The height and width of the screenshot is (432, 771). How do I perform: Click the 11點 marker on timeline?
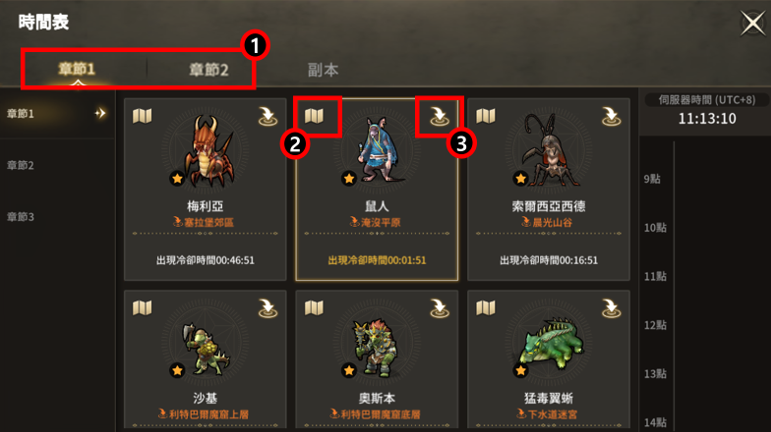pos(655,277)
